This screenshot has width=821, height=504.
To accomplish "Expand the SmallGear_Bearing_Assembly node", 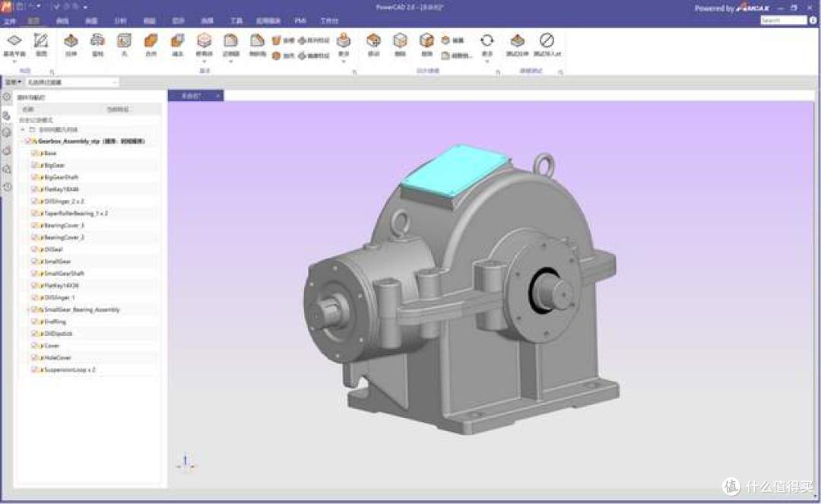I will pos(28,310).
